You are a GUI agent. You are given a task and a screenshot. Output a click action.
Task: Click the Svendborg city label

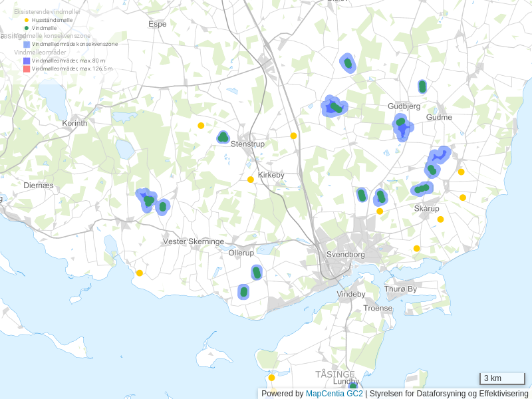click(346, 255)
